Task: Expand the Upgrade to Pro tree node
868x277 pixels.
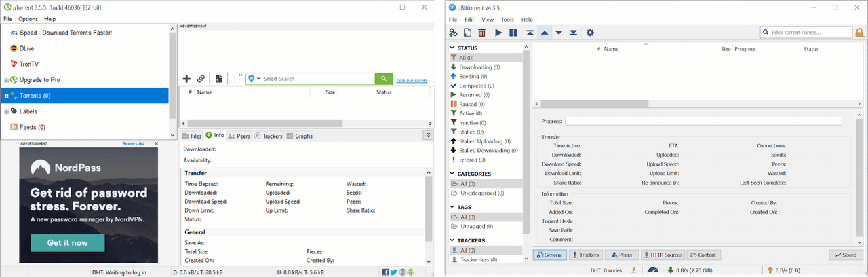Action: click(6, 80)
